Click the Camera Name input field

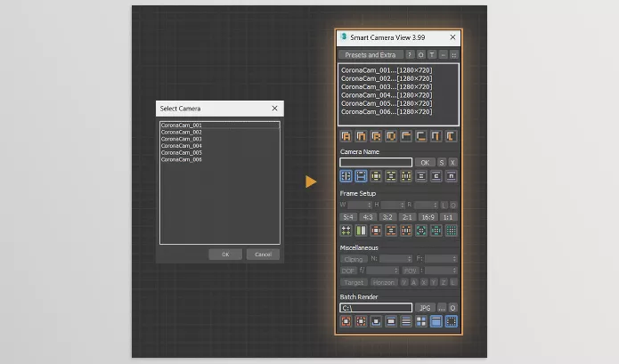click(376, 163)
